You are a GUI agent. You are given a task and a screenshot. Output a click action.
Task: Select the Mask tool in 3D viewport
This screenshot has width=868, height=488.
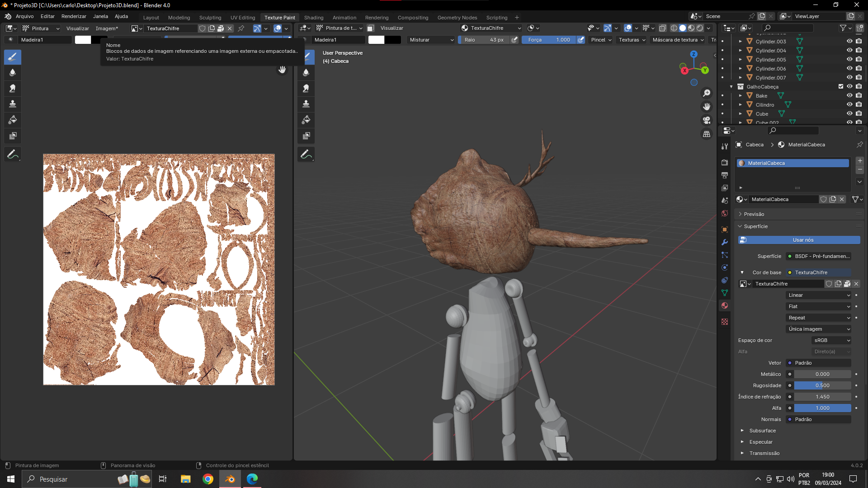tap(306, 136)
